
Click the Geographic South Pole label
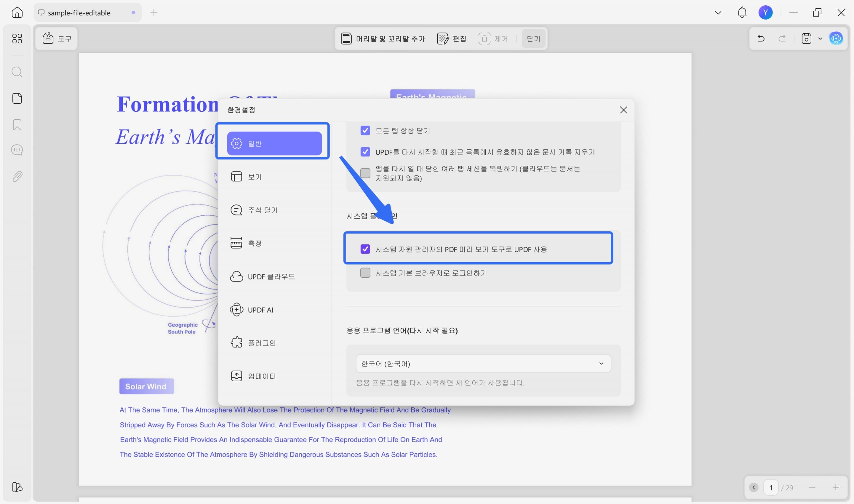(182, 329)
